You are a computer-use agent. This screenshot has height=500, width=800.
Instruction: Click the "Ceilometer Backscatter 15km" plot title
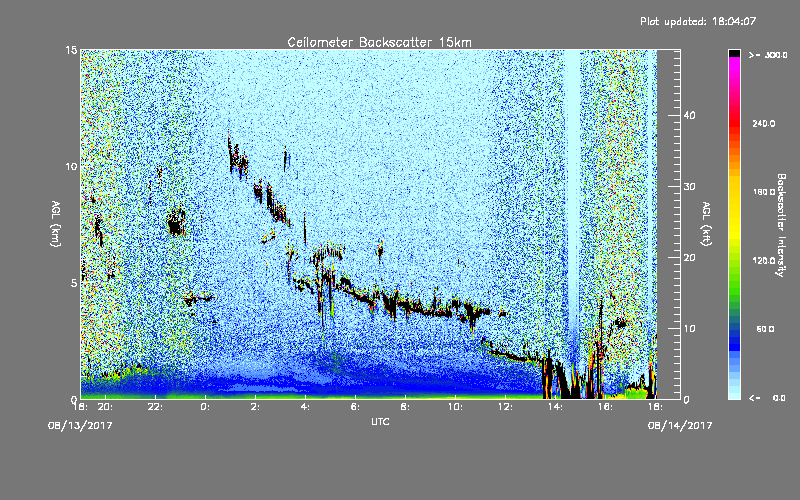pyautogui.click(x=379, y=42)
